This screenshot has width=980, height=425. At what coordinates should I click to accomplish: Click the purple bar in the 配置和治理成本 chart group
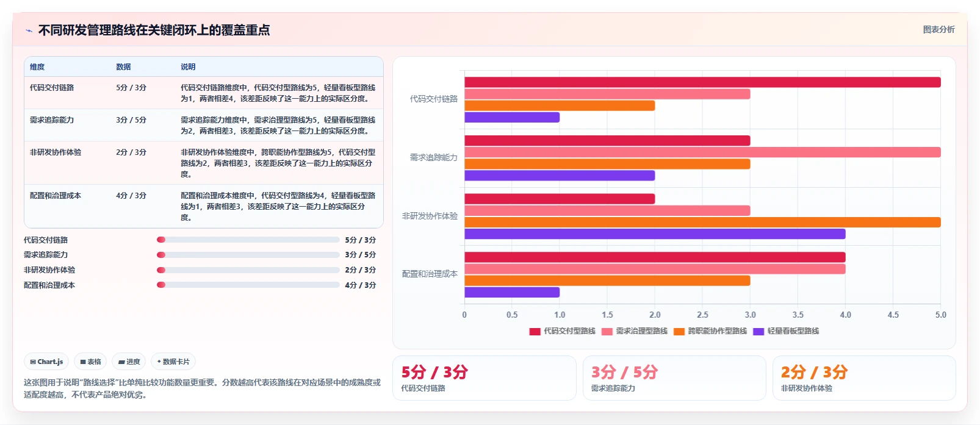[512, 292]
